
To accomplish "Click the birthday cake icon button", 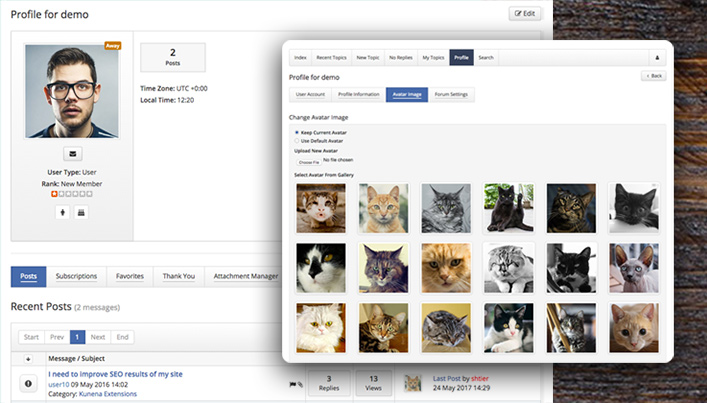I will coord(82,212).
